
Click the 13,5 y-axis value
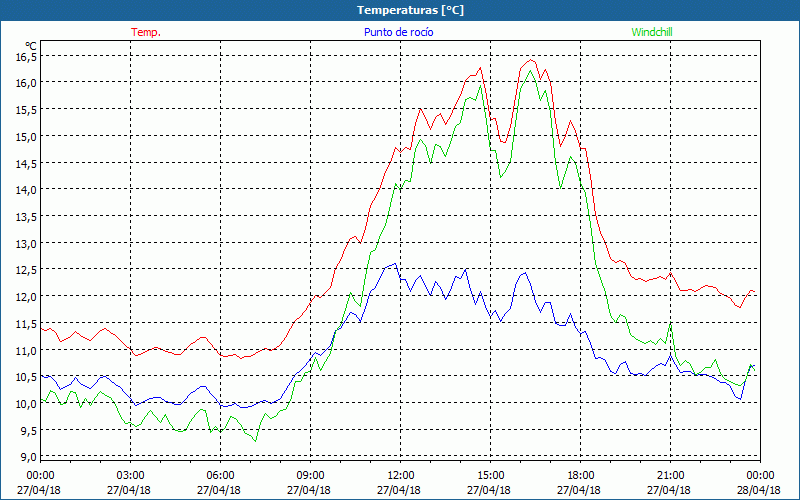26,217
